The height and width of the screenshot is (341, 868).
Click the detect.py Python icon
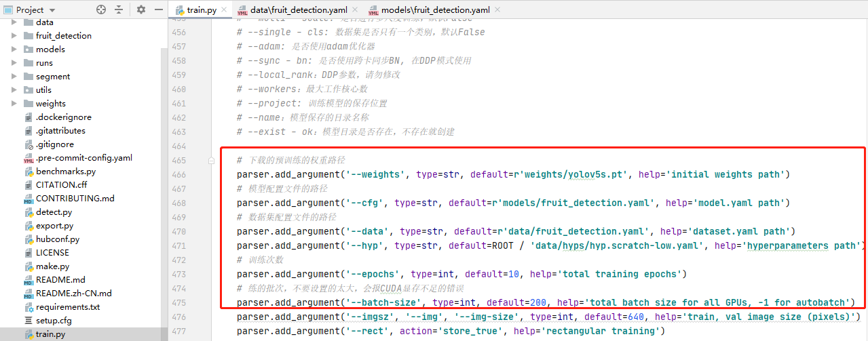(28, 212)
